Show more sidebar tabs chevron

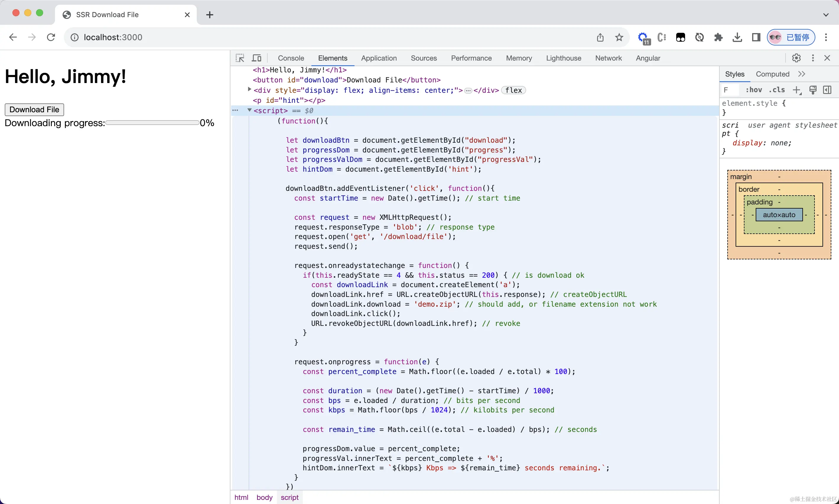[x=802, y=74]
